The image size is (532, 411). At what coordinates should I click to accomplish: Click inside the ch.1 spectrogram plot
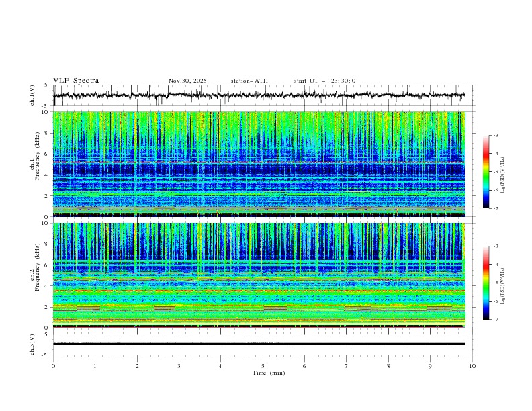click(262, 165)
